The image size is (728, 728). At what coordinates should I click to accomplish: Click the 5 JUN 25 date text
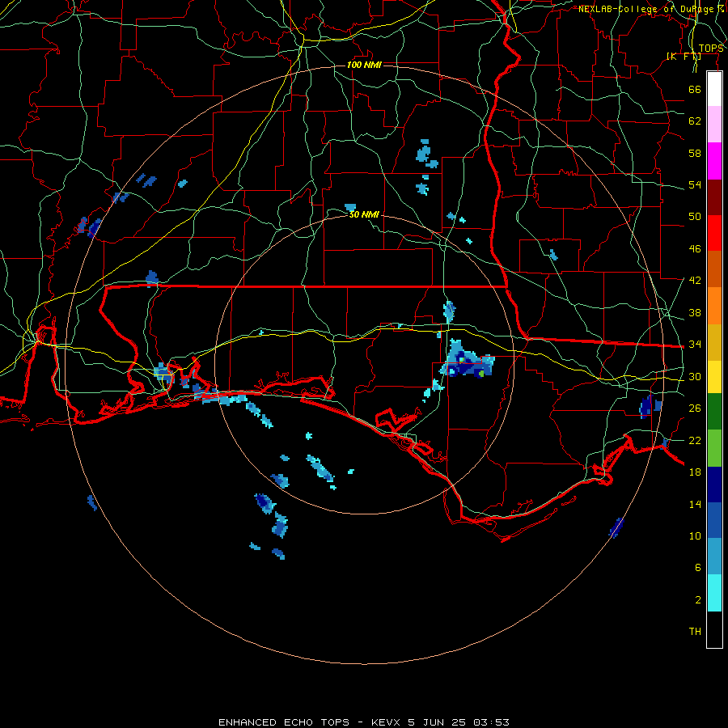(x=438, y=722)
